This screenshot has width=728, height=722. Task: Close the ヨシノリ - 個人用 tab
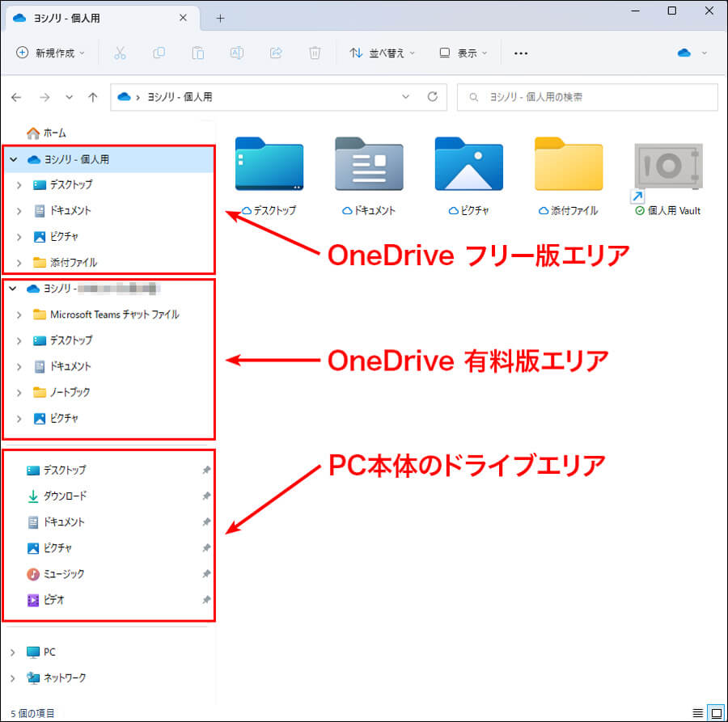click(x=183, y=18)
